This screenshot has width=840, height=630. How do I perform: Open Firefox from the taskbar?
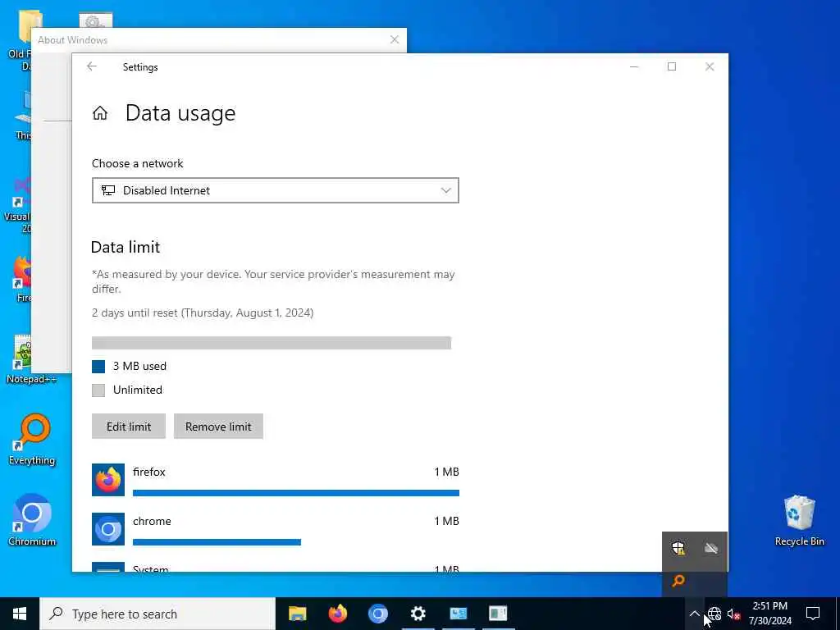click(337, 614)
